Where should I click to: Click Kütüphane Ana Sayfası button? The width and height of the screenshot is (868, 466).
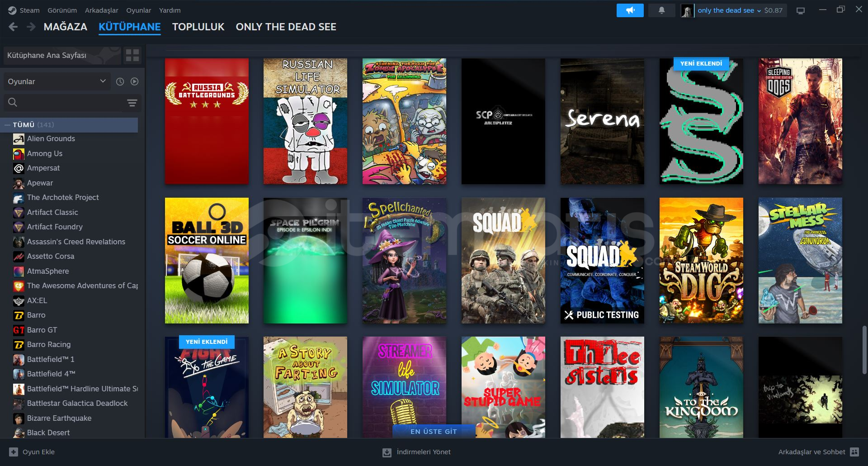click(62, 55)
